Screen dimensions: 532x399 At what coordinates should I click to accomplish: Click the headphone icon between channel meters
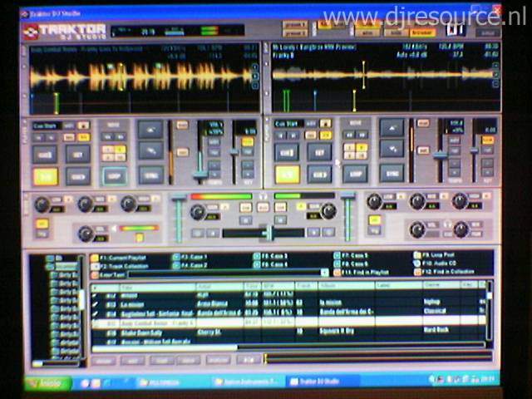[263, 196]
